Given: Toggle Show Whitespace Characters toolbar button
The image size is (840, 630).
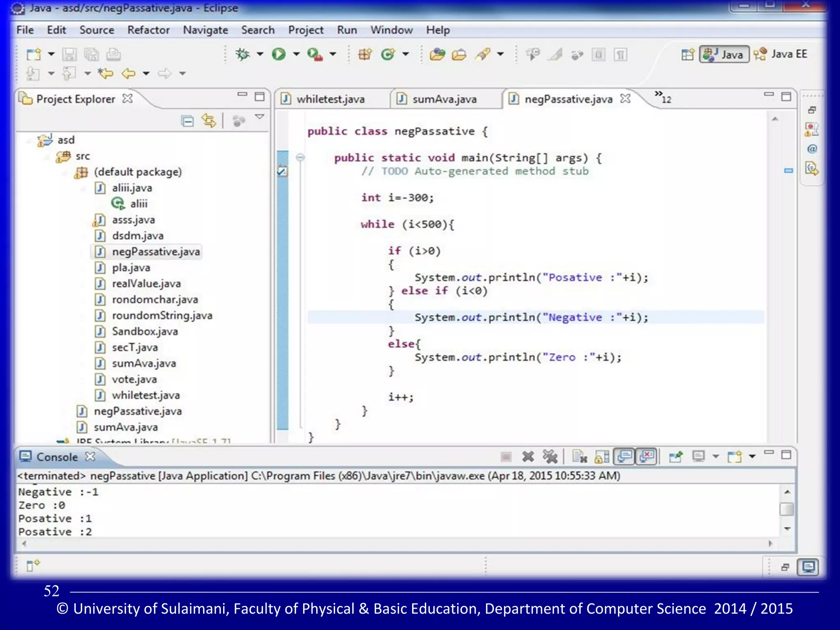Looking at the screenshot, I should pyautogui.click(x=621, y=55).
